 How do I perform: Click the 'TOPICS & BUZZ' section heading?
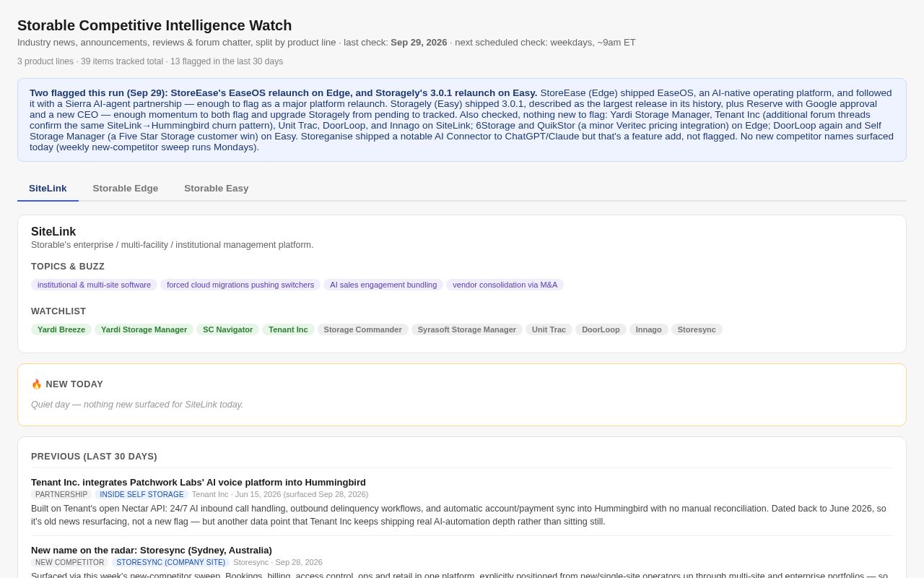point(68,267)
